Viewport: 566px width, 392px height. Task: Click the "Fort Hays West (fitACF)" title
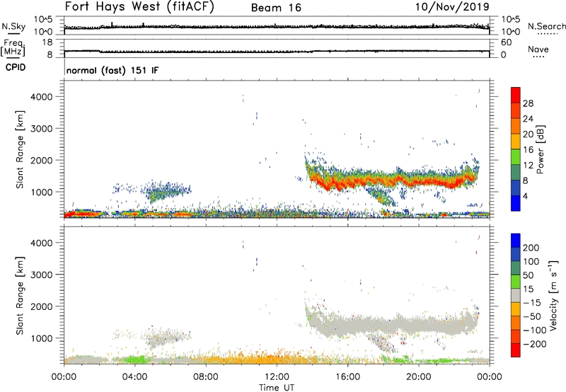coord(139,7)
